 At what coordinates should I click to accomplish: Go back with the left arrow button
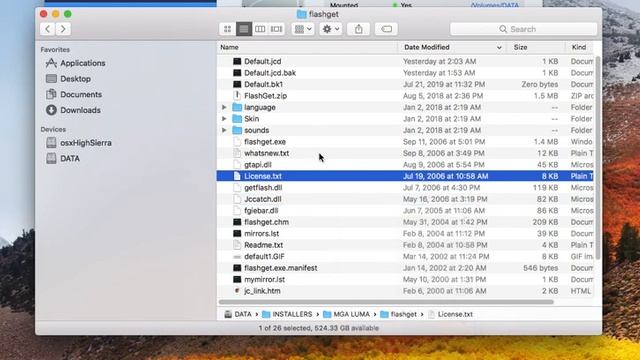(48, 29)
